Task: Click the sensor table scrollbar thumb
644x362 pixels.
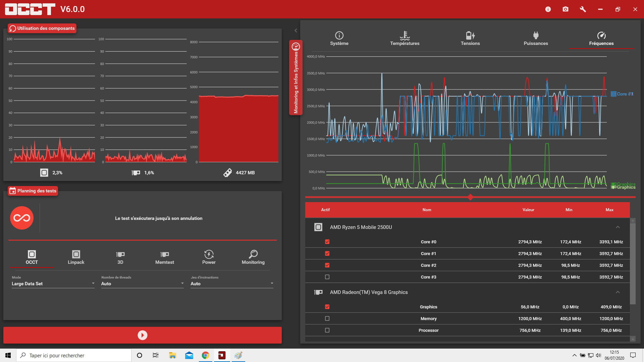Action: click(x=633, y=264)
